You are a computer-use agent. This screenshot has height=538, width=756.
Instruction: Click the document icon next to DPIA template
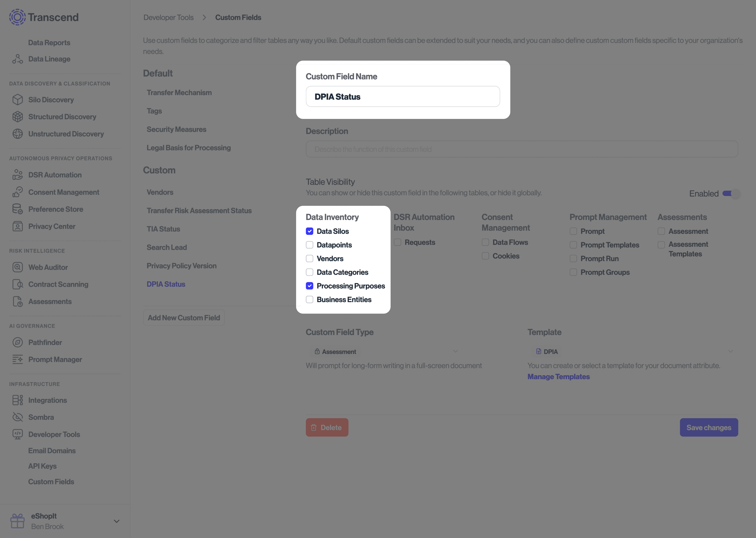[x=538, y=351]
